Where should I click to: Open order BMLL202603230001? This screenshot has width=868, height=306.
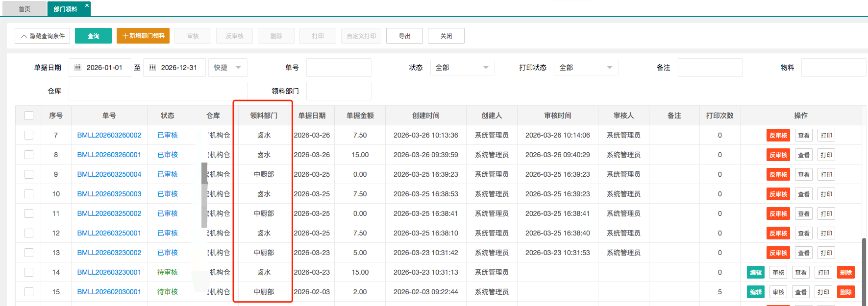tap(109, 272)
